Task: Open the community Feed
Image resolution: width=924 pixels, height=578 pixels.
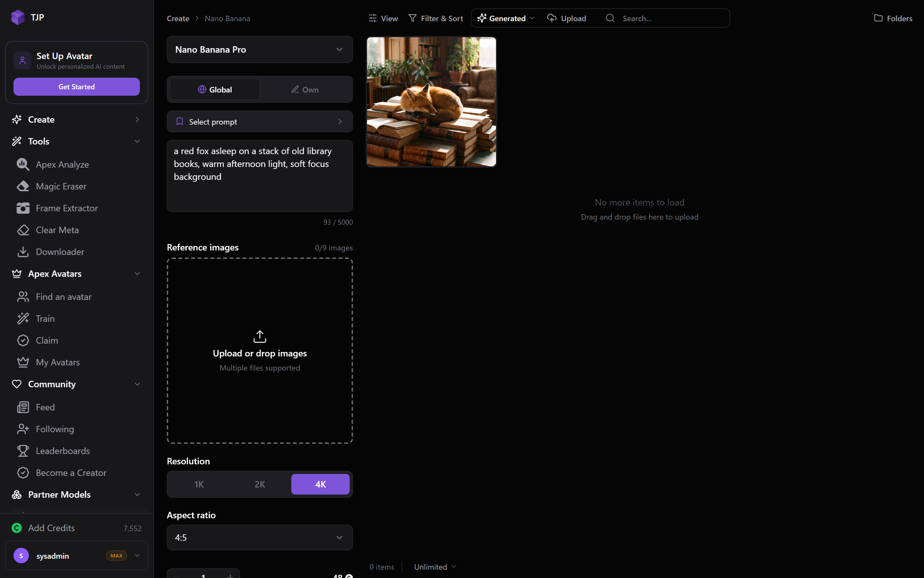Action: point(45,407)
